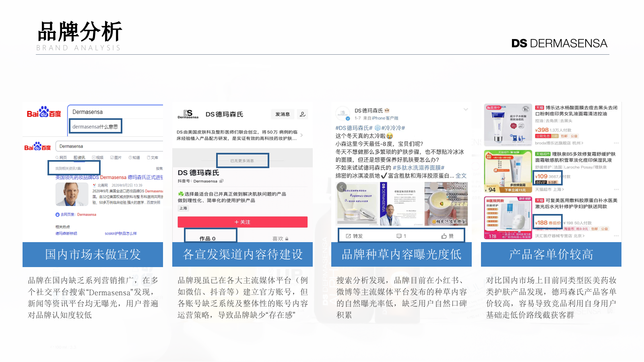Image resolution: width=644 pixels, height=362 pixels.
Task: Click the DS德玛森氏 Weibo avatar with verified badge
Action: coord(343,114)
